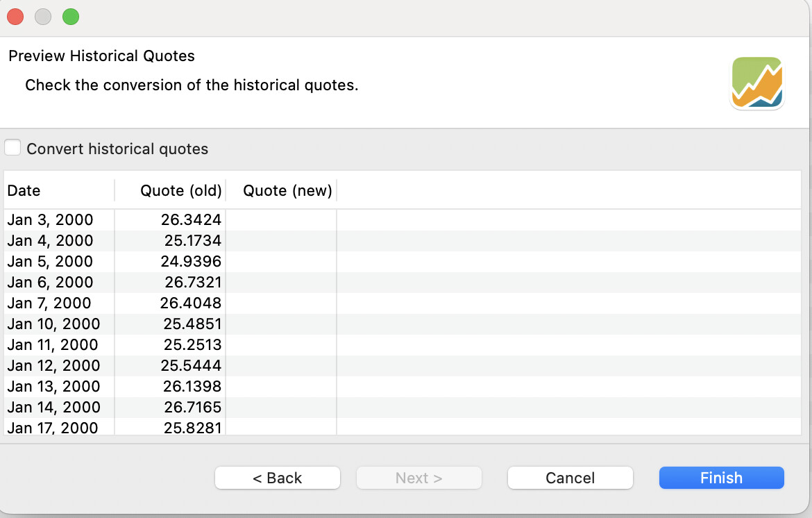Click the old quote value 25.2513
Image resolution: width=812 pixels, height=518 pixels.
192,345
